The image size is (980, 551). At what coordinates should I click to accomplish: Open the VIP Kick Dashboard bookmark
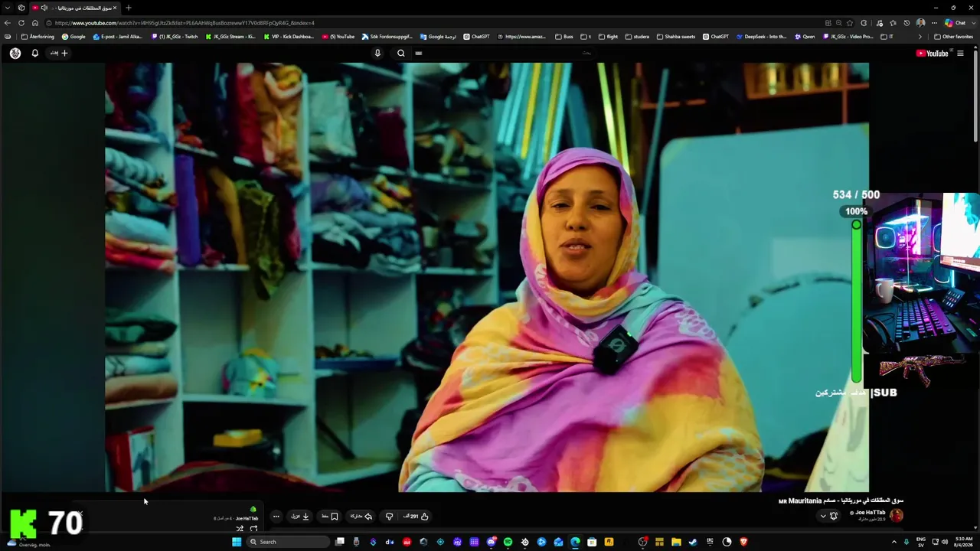coord(289,37)
